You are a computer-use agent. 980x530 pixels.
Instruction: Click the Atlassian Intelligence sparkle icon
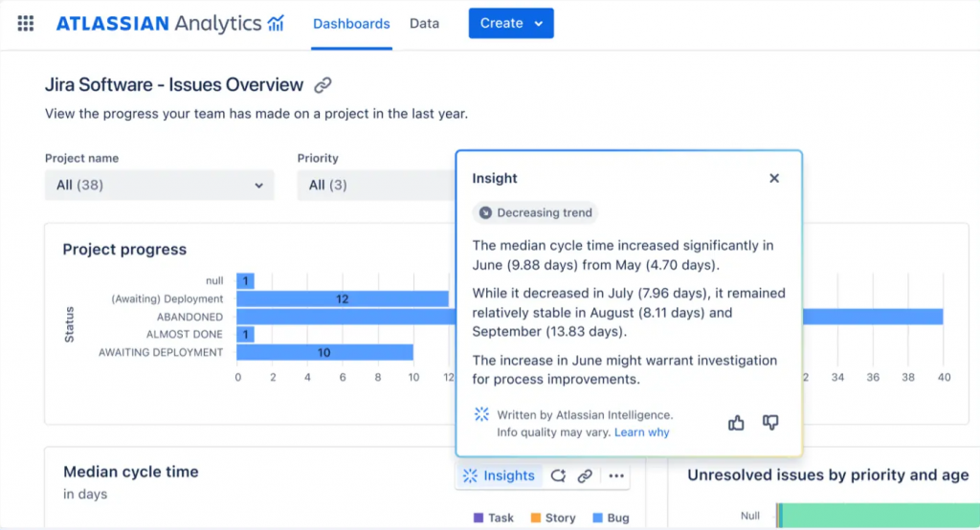(x=481, y=414)
